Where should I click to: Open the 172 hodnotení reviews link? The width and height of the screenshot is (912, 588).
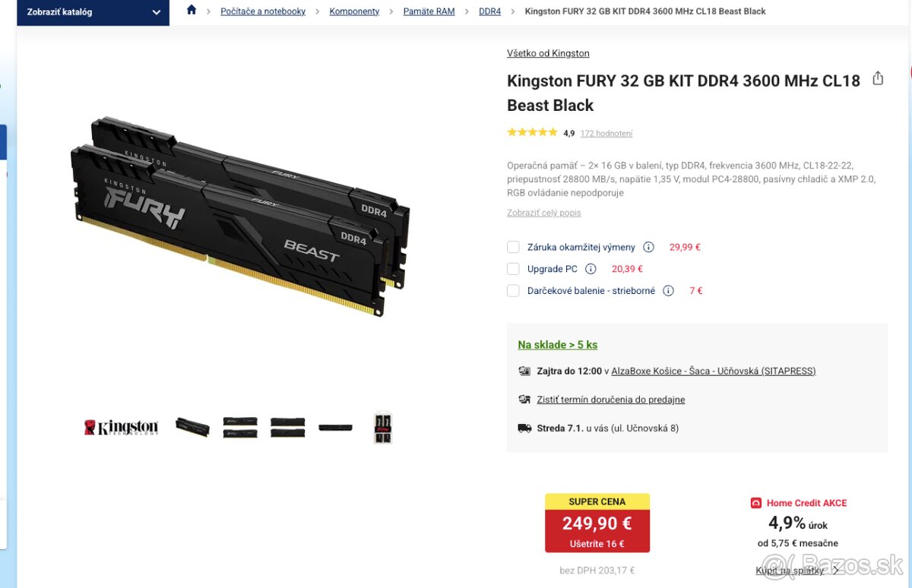pyautogui.click(x=606, y=133)
